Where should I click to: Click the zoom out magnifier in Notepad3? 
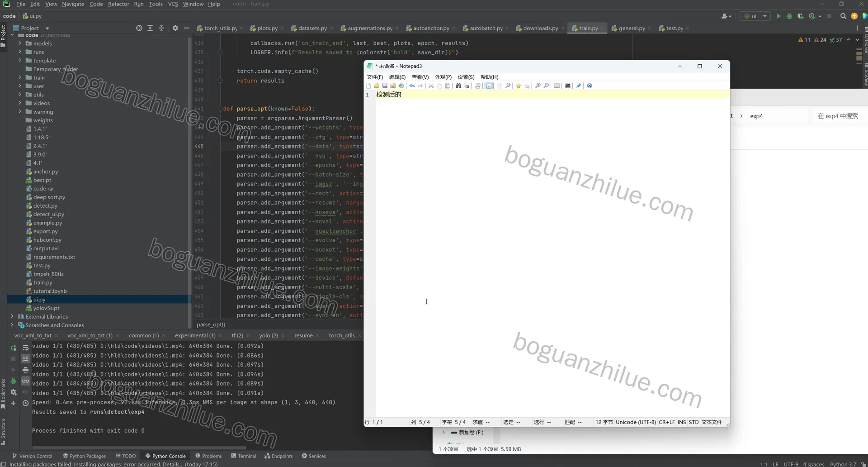[546, 86]
